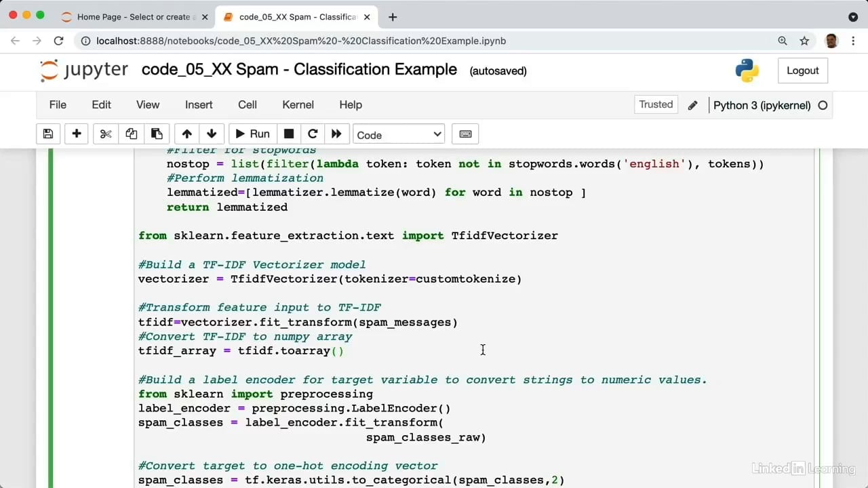
Task: Open the File menu
Action: [x=58, y=105]
